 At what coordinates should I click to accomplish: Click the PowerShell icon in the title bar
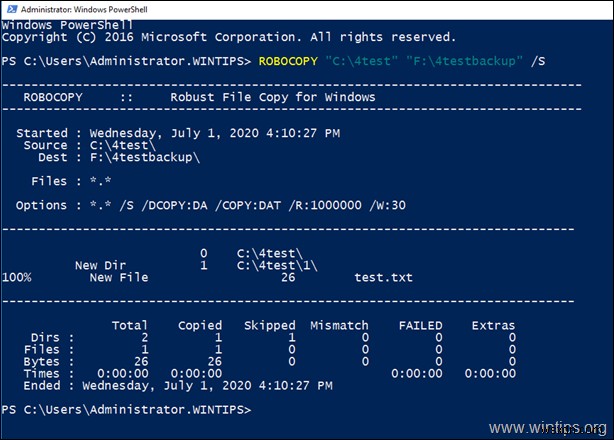(10, 9)
